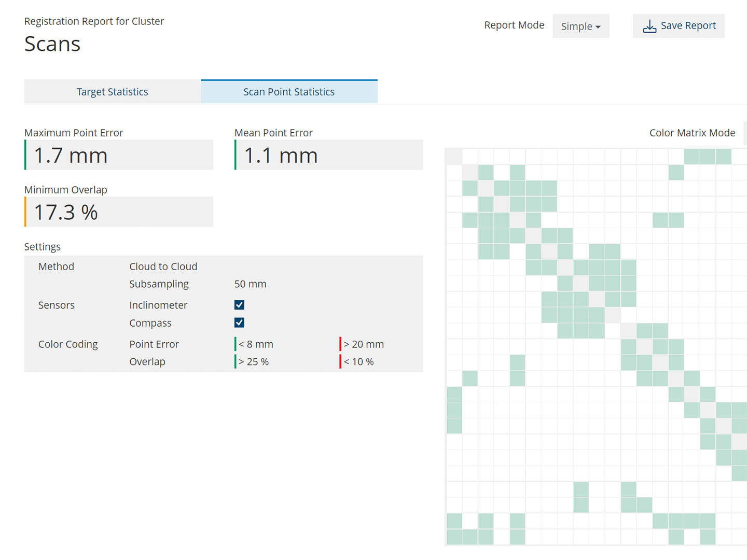Click the Report Mode label
Viewport: 747px width, 560px height.
[x=514, y=25]
